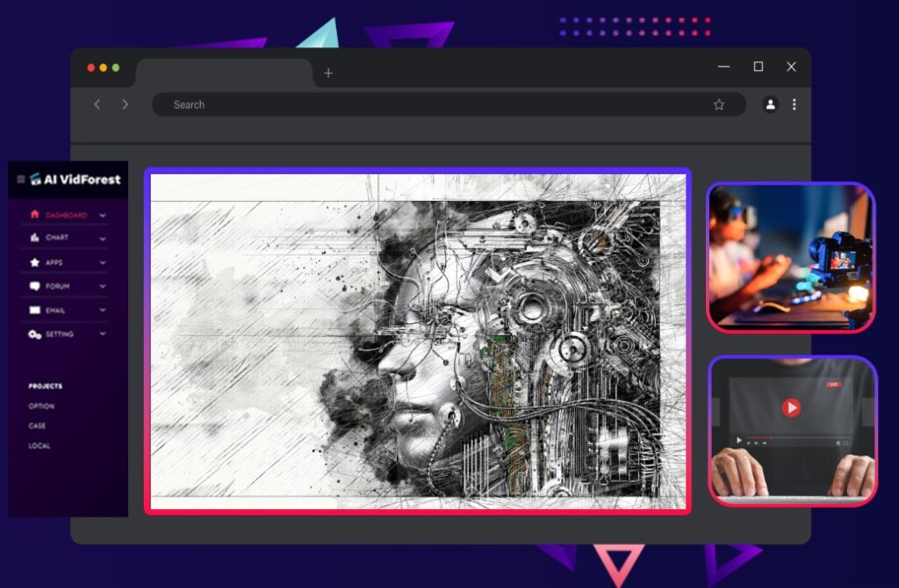Viewport: 899px width, 588px height.
Task: Select the gamer with VR headset thumbnail
Action: pos(791,257)
